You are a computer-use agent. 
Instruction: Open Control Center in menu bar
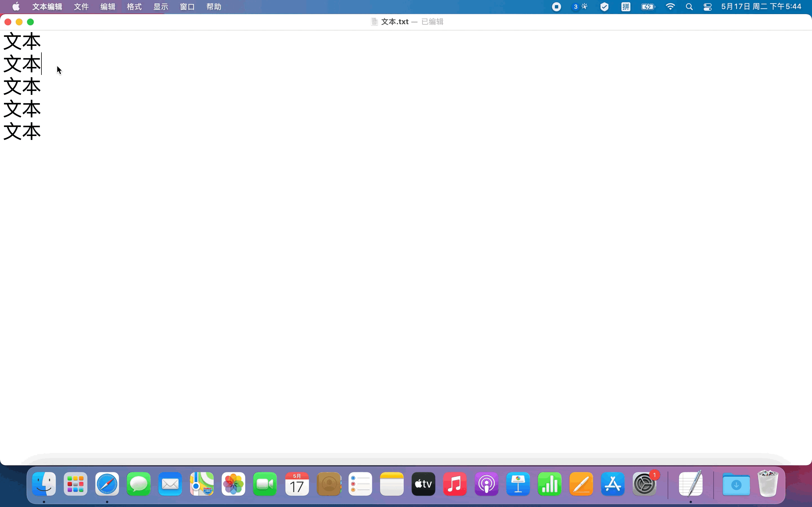point(708,7)
